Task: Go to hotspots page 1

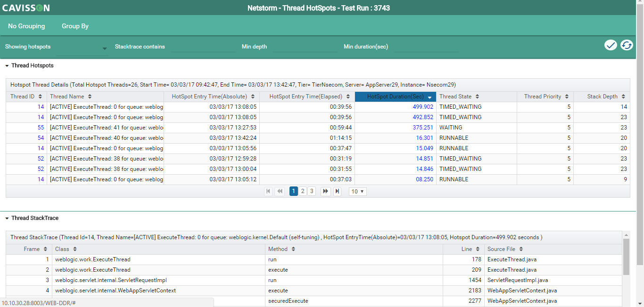Action: click(294, 191)
